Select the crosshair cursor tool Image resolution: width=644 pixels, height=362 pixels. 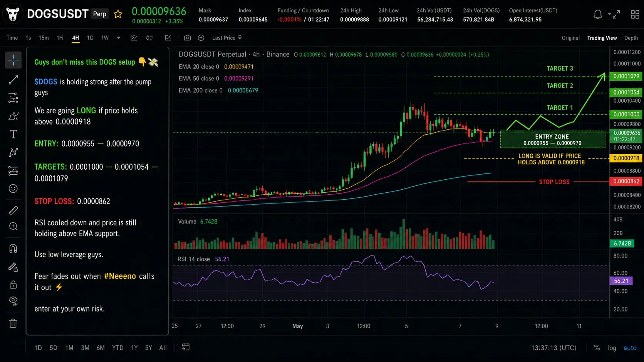(13, 60)
